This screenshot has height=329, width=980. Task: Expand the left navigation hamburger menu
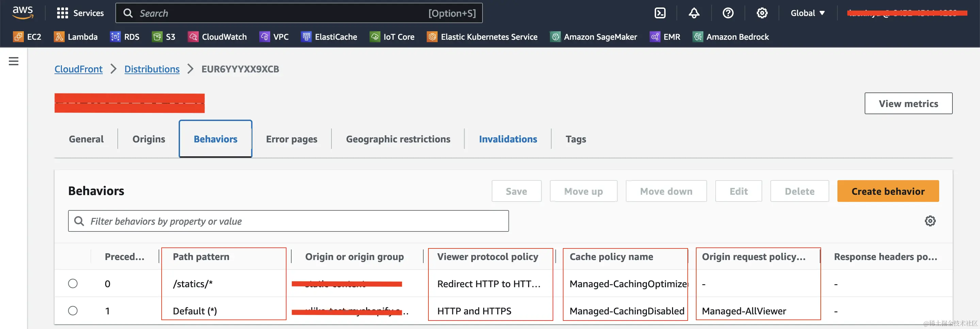pos(14,61)
